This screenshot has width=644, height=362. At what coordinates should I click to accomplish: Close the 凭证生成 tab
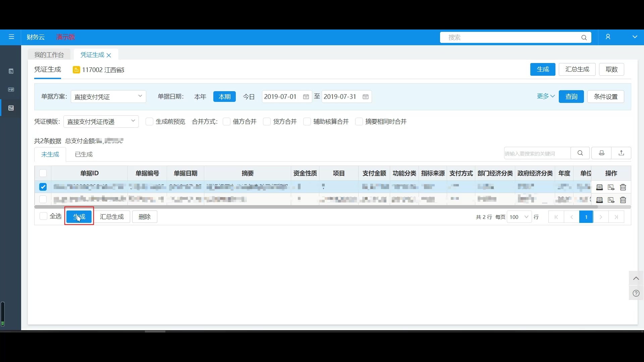109,55
